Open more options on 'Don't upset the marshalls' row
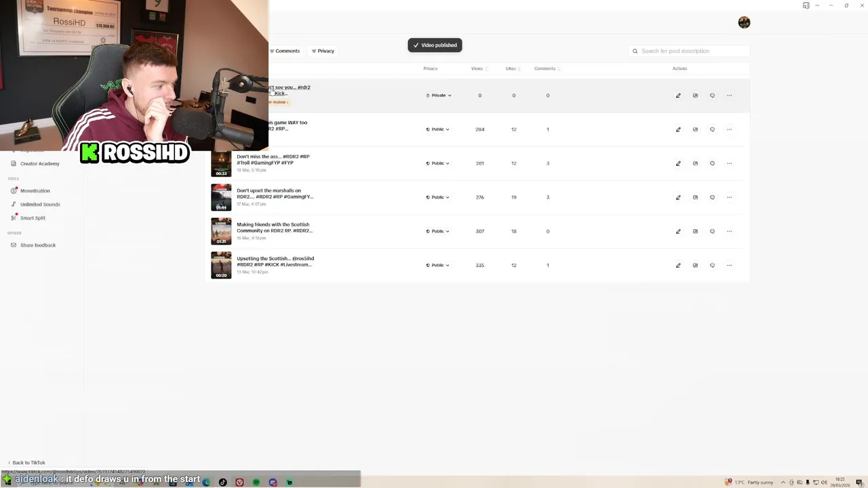 click(x=730, y=197)
